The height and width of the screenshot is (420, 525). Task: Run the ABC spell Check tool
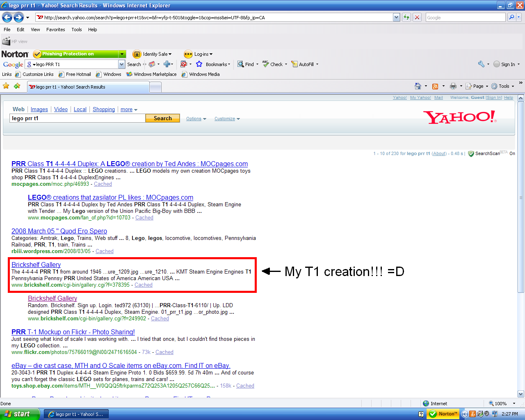[x=272, y=64]
